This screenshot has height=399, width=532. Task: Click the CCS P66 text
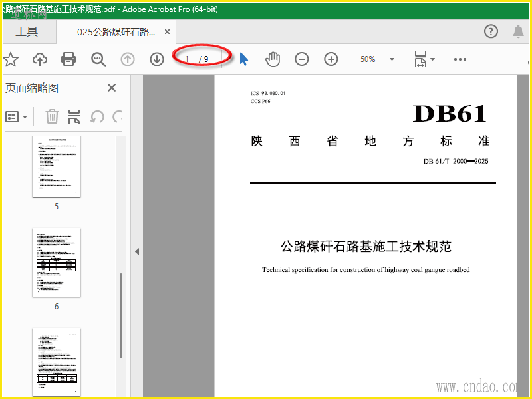[260, 102]
